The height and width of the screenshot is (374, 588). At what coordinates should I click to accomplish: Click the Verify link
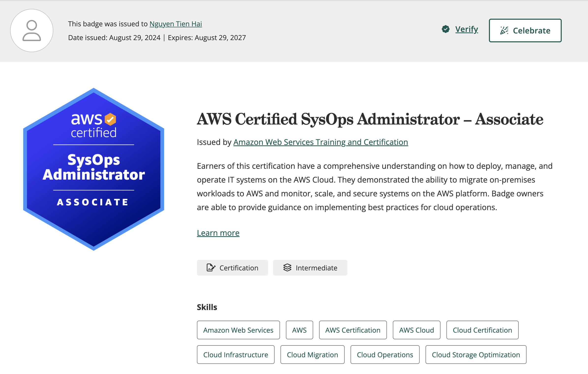click(466, 29)
